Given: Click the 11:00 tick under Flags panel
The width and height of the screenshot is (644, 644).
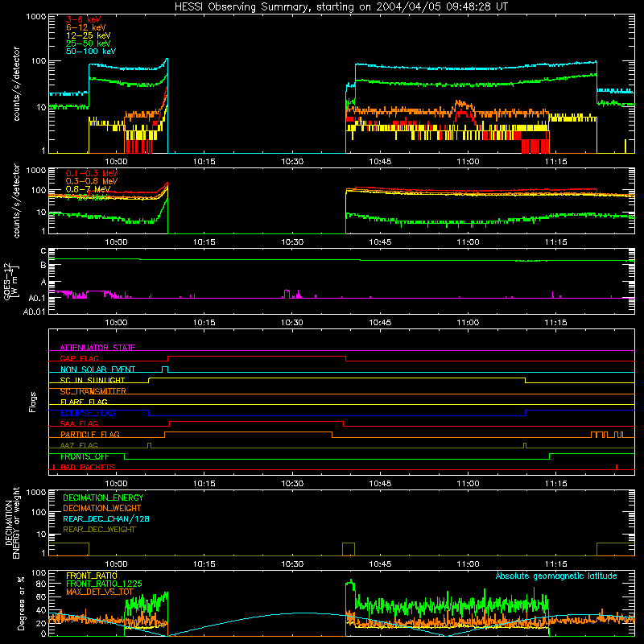Looking at the screenshot, I should click(x=468, y=484).
